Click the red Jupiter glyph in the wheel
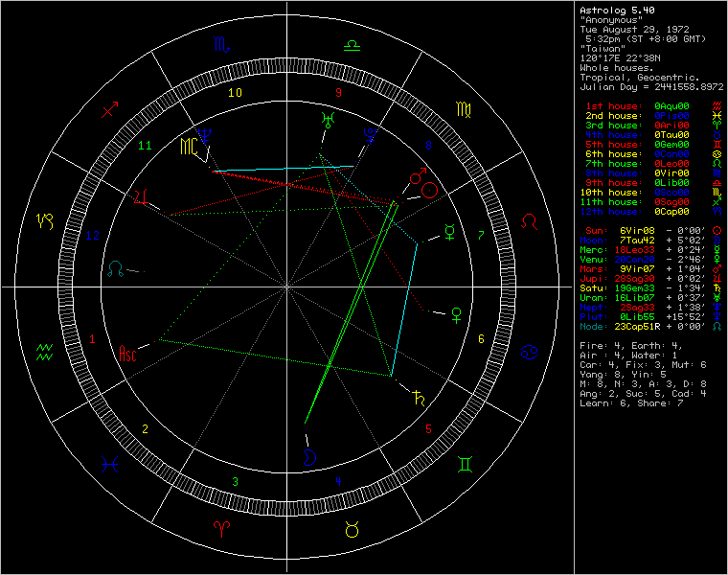The height and width of the screenshot is (575, 728). [x=143, y=198]
